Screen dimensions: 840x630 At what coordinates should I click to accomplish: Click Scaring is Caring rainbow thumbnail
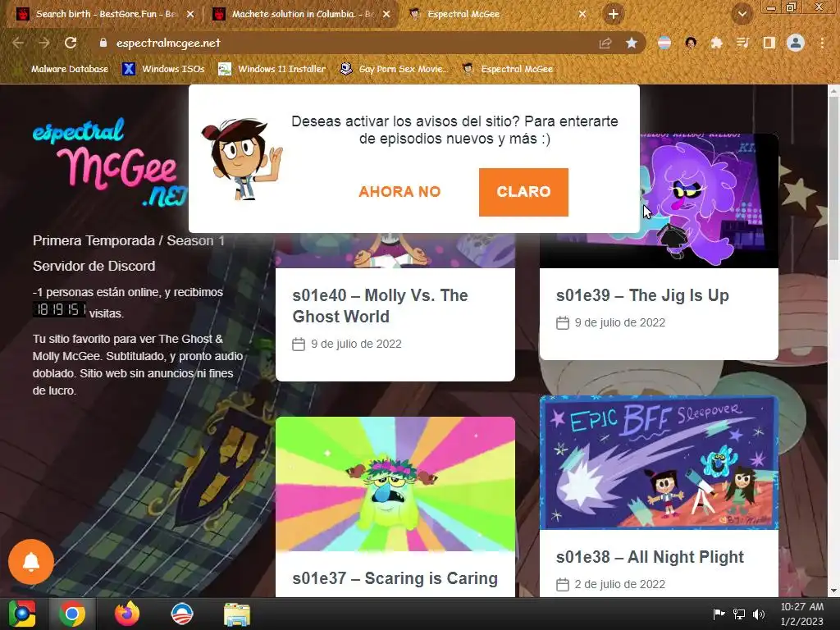pos(395,484)
